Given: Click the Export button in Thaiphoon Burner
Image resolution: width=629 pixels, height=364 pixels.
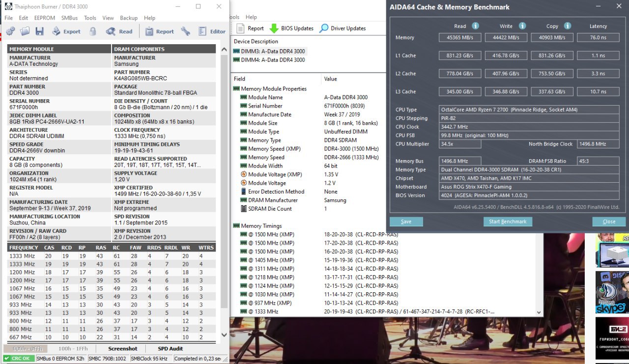Looking at the screenshot, I should [66, 31].
